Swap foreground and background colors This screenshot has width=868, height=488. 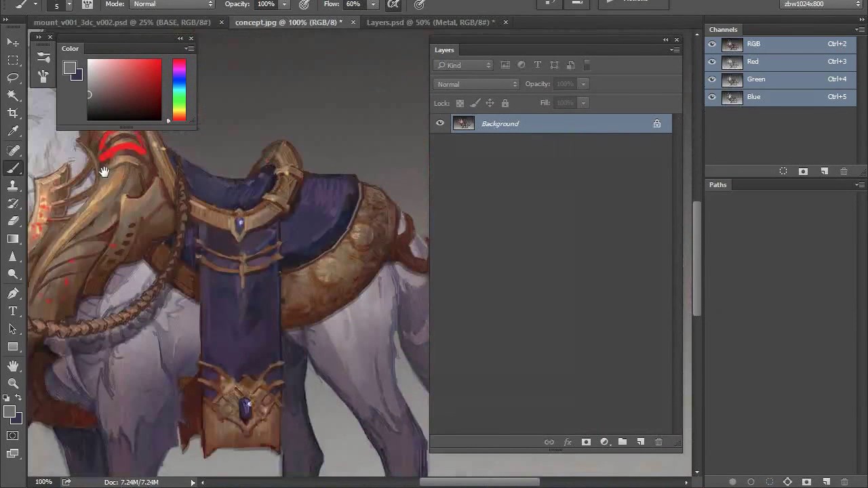pos(18,398)
